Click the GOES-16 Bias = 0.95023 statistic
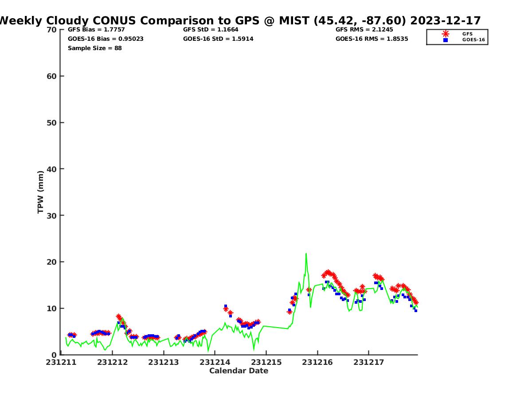This screenshot has height=399, width=532. [x=106, y=39]
